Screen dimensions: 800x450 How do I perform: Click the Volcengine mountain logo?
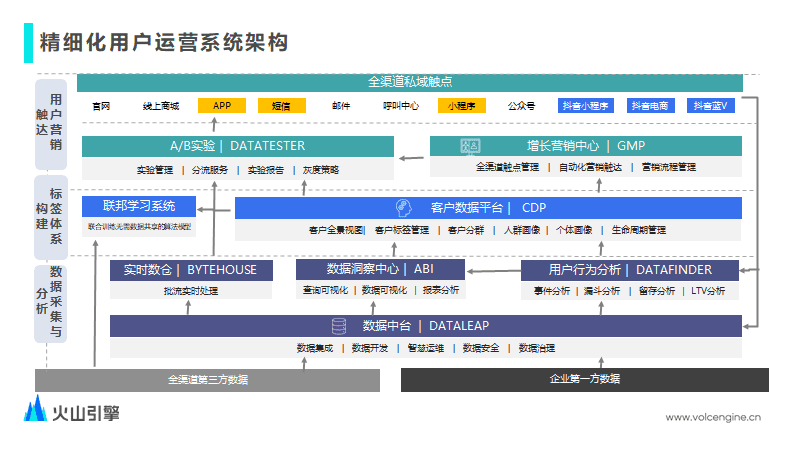(36, 409)
